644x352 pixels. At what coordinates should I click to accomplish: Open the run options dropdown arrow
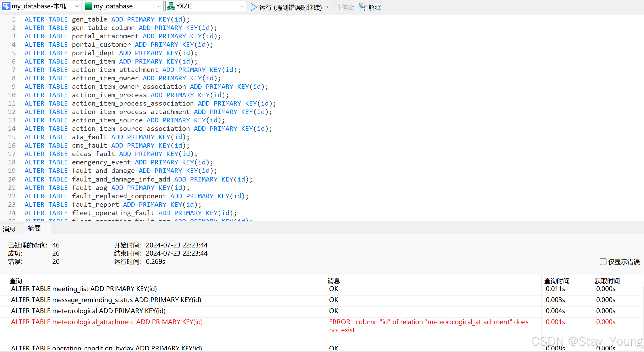coord(327,7)
